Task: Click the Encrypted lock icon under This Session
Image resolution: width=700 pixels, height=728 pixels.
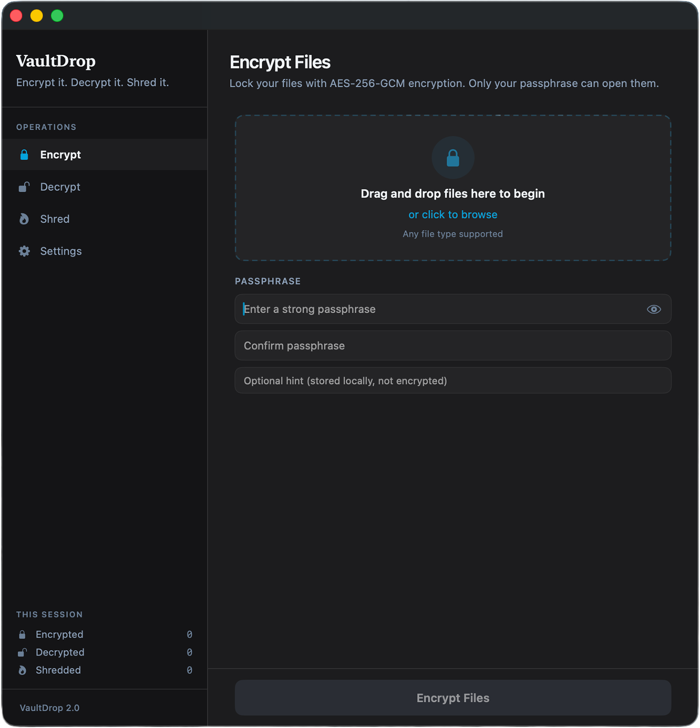Action: [22, 635]
